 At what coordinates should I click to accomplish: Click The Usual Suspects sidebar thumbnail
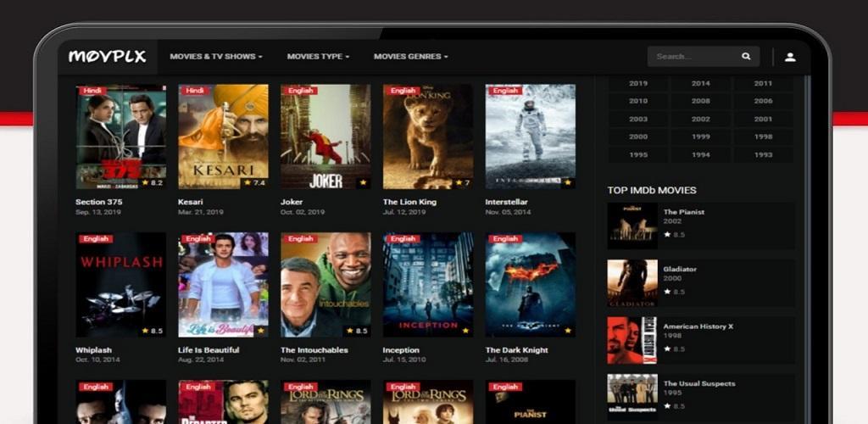(x=632, y=397)
